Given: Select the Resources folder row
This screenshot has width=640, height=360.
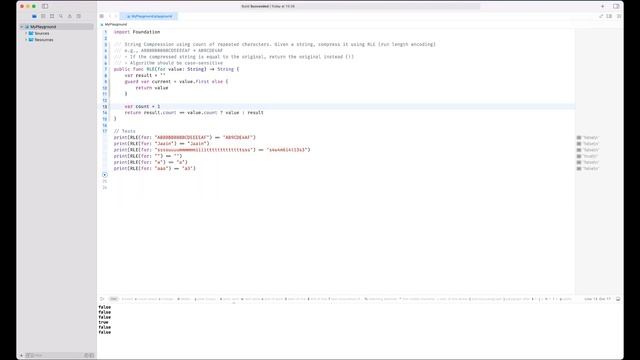Looking at the screenshot, I should pyautogui.click(x=56, y=40).
